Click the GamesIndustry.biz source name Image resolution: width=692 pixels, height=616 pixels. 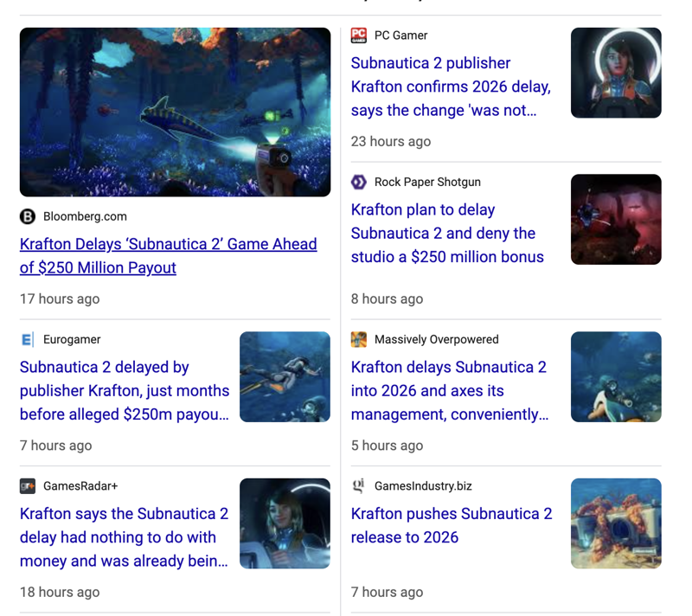point(423,486)
